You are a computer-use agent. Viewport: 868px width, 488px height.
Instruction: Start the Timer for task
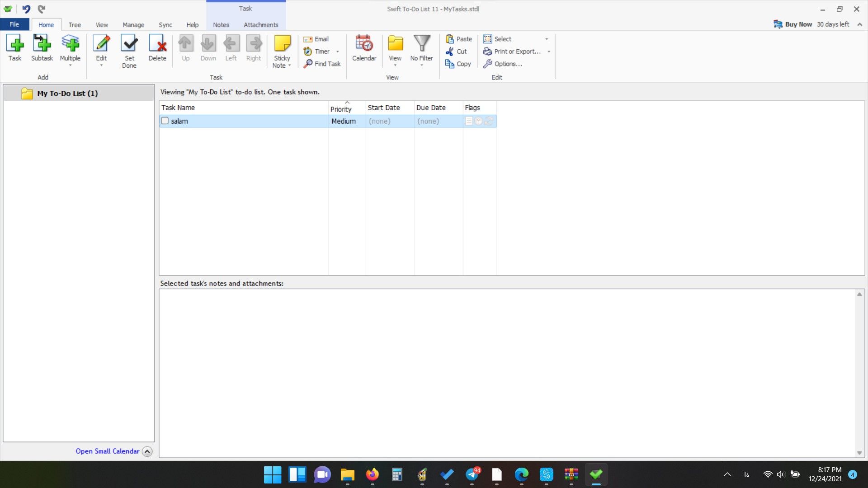point(317,52)
